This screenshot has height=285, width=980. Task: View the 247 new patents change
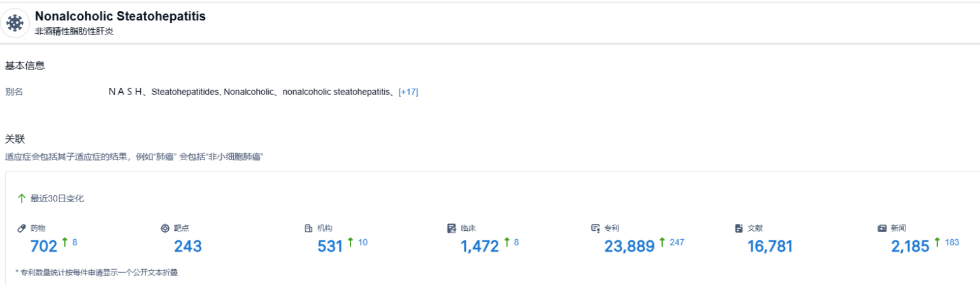(x=677, y=242)
